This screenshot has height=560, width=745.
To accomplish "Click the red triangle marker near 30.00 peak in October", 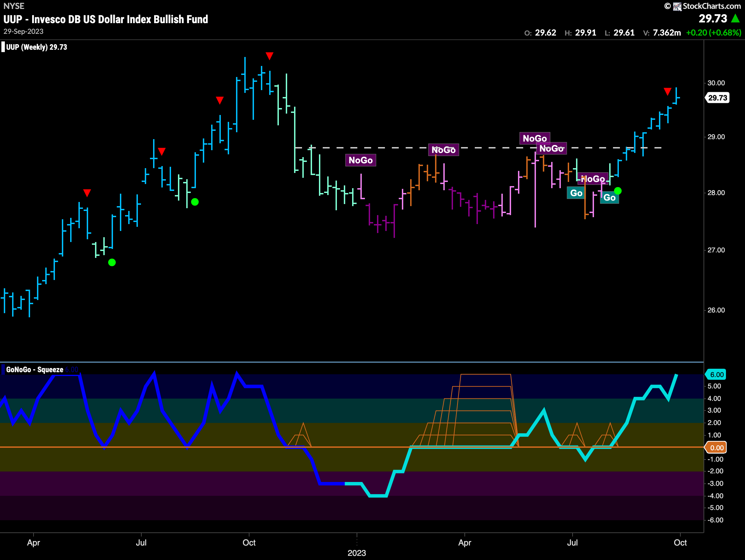I will click(x=270, y=56).
